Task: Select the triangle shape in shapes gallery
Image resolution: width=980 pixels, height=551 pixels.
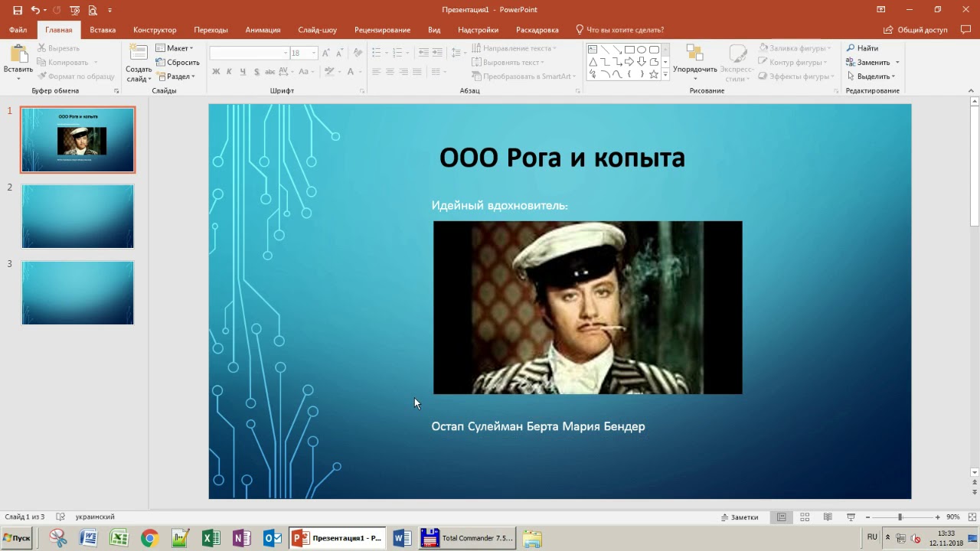Action: pyautogui.click(x=593, y=62)
